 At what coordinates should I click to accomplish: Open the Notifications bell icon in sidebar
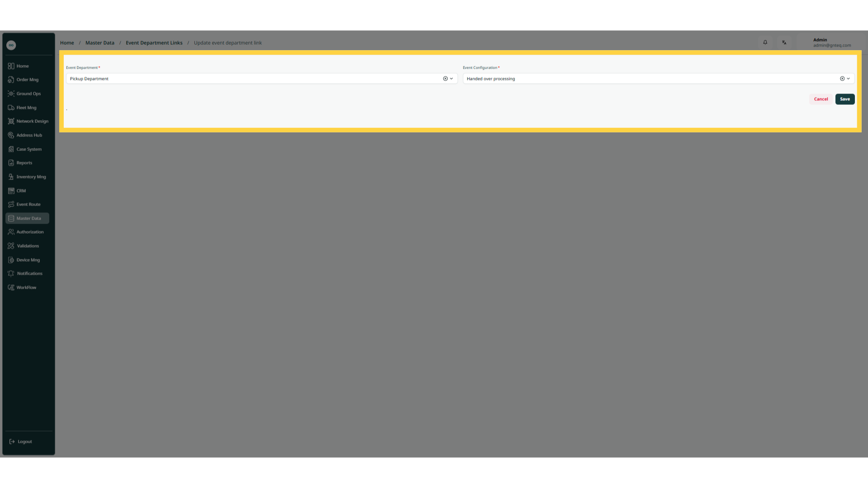(x=11, y=273)
